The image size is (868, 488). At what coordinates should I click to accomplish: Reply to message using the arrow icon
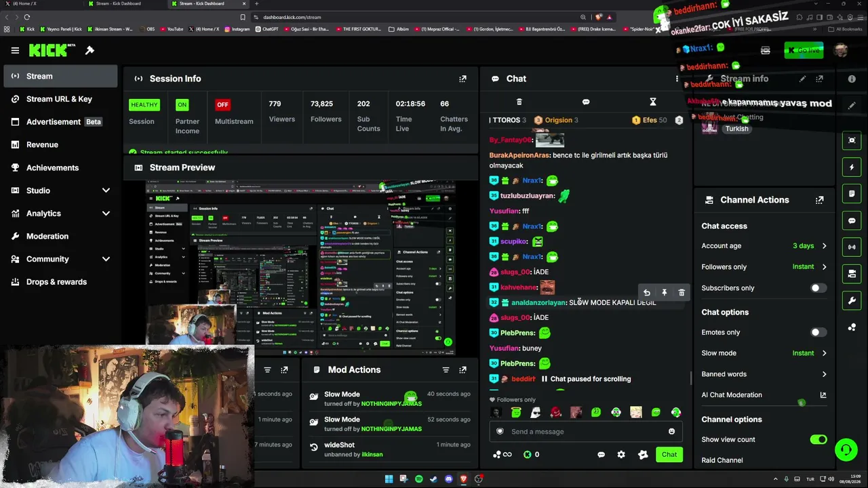pyautogui.click(x=647, y=293)
